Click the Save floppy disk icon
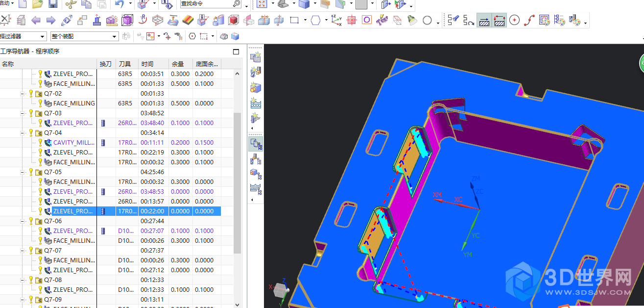 tap(53, 4)
